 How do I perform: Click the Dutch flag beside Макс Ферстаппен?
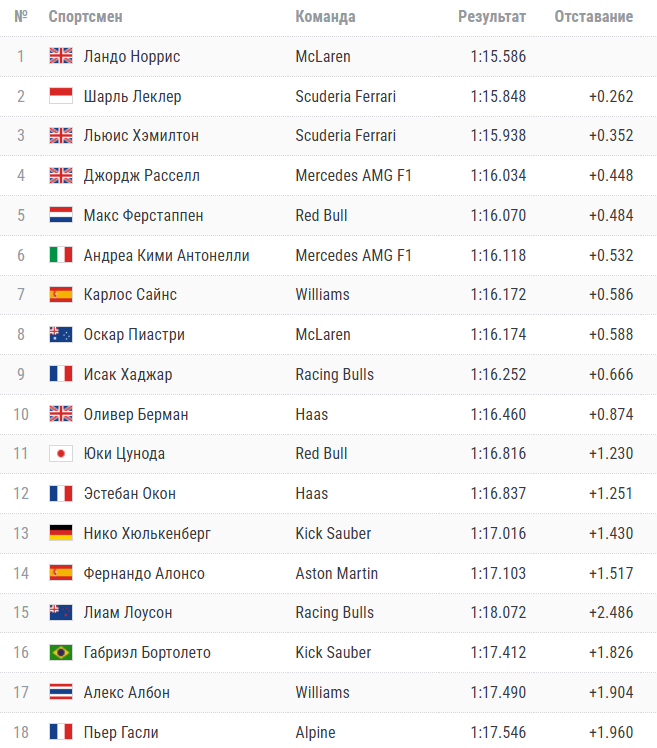point(61,216)
